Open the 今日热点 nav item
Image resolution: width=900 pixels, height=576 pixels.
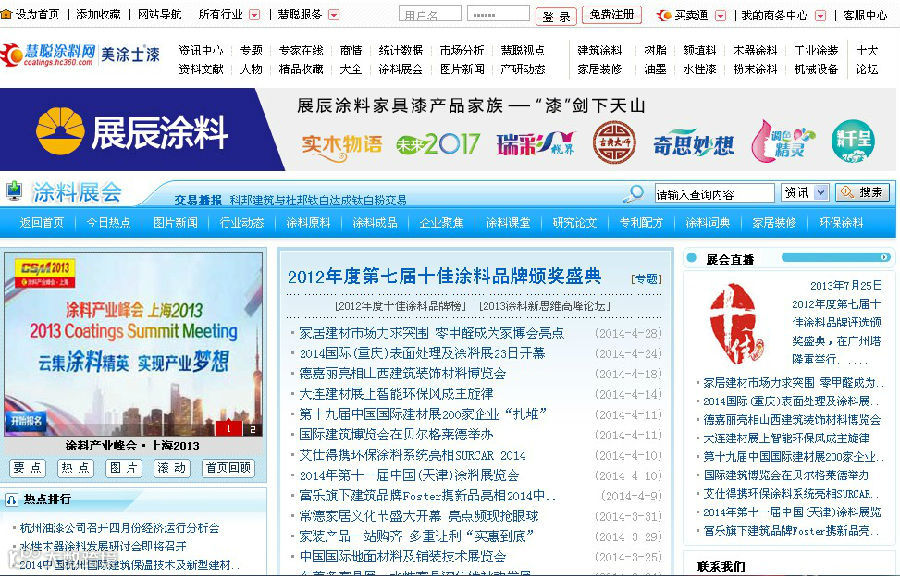(108, 223)
